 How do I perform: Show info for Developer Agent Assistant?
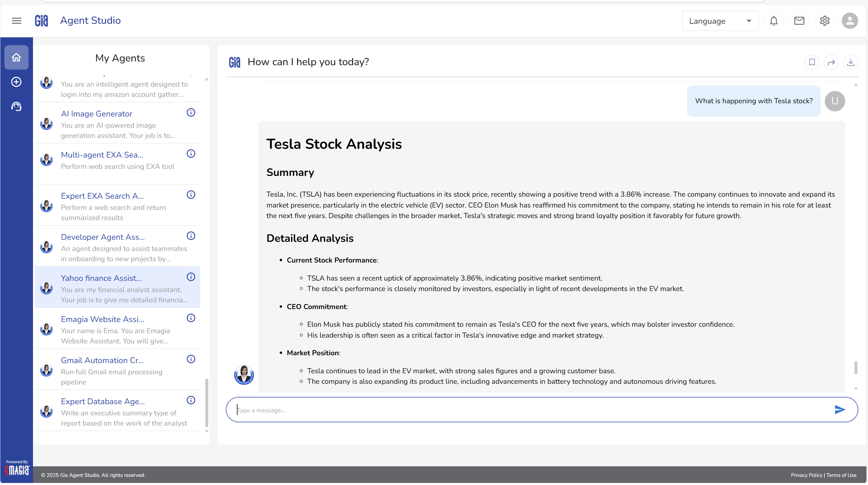click(191, 236)
